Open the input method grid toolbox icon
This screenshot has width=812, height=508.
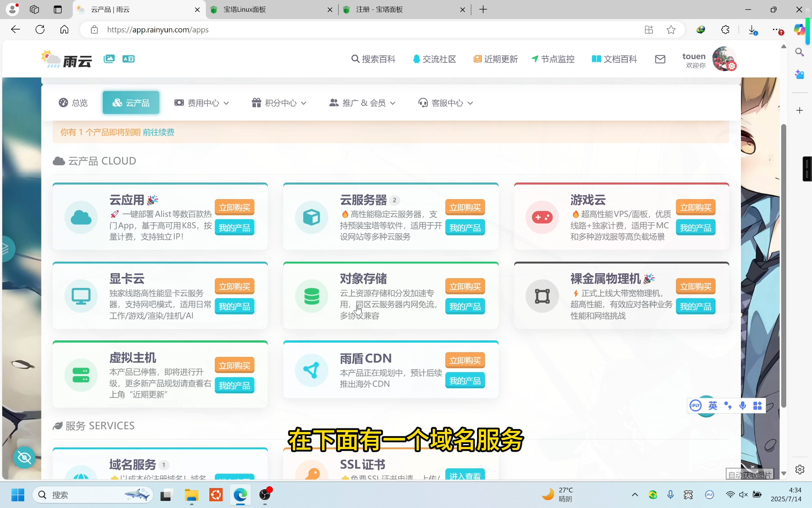pos(757,406)
